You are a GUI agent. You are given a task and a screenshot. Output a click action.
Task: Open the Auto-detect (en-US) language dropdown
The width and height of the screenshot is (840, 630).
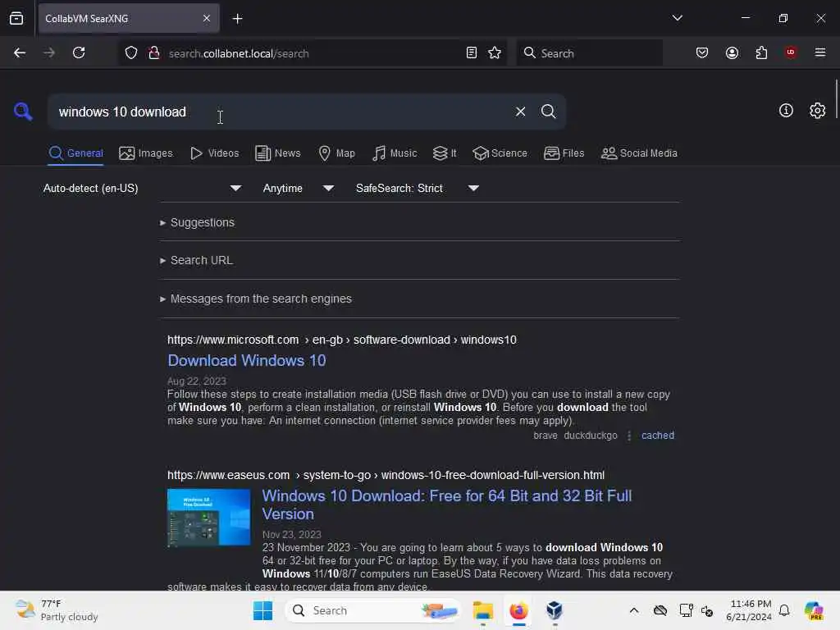pos(142,188)
